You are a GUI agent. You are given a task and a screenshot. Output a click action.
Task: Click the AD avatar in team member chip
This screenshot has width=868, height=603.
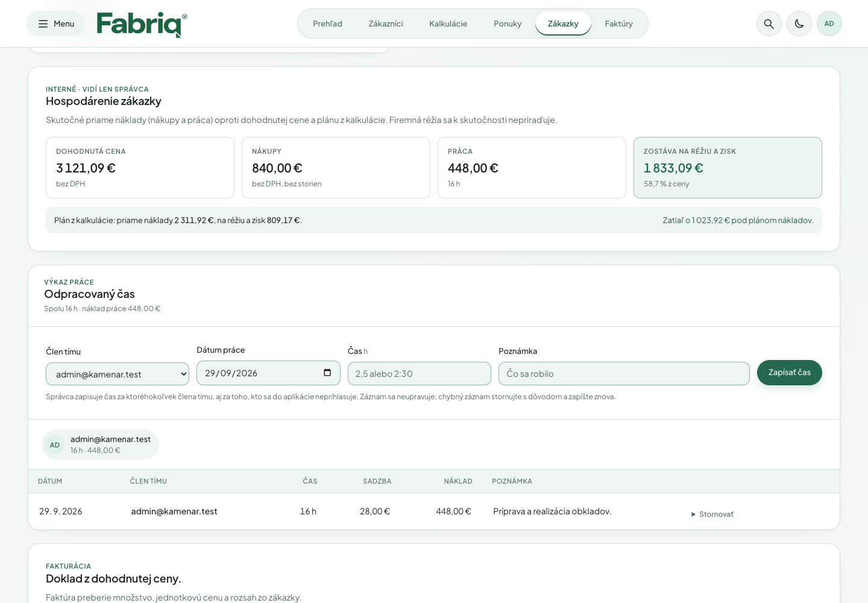(55, 445)
